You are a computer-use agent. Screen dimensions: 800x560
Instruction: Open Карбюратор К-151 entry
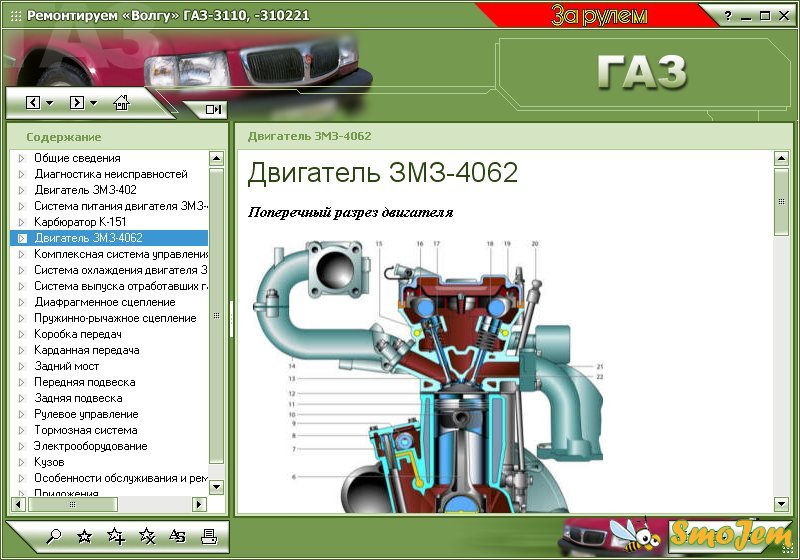[x=80, y=222]
